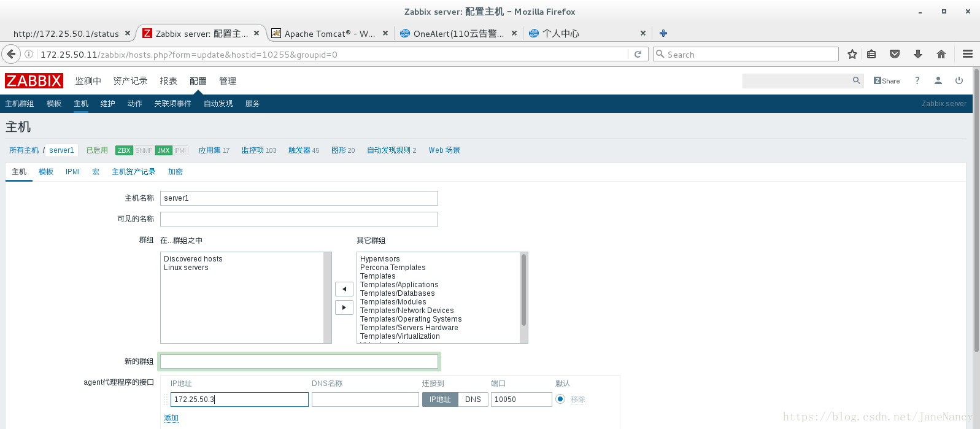The height and width of the screenshot is (429, 980).
Task: Click the logout power icon
Action: click(x=959, y=80)
